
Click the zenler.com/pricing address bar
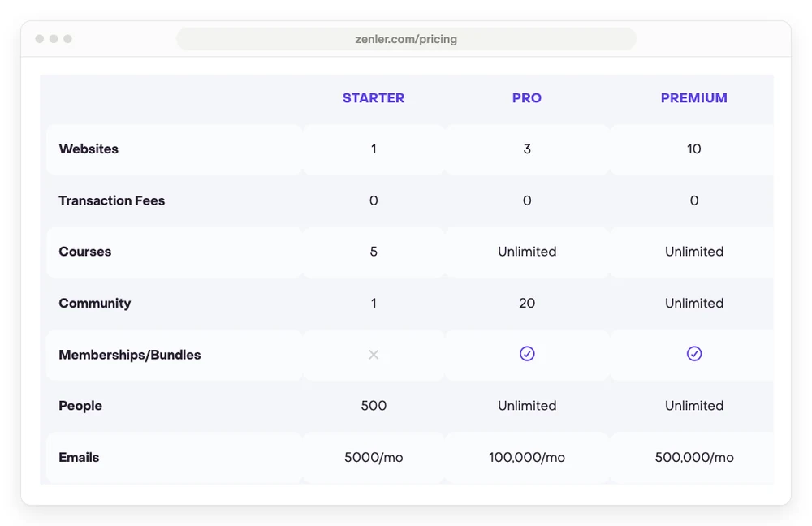coord(406,39)
